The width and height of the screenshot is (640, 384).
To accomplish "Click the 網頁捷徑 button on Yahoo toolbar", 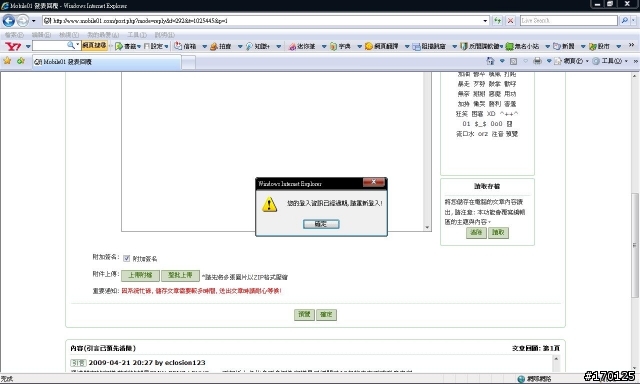I will click(x=94, y=46).
